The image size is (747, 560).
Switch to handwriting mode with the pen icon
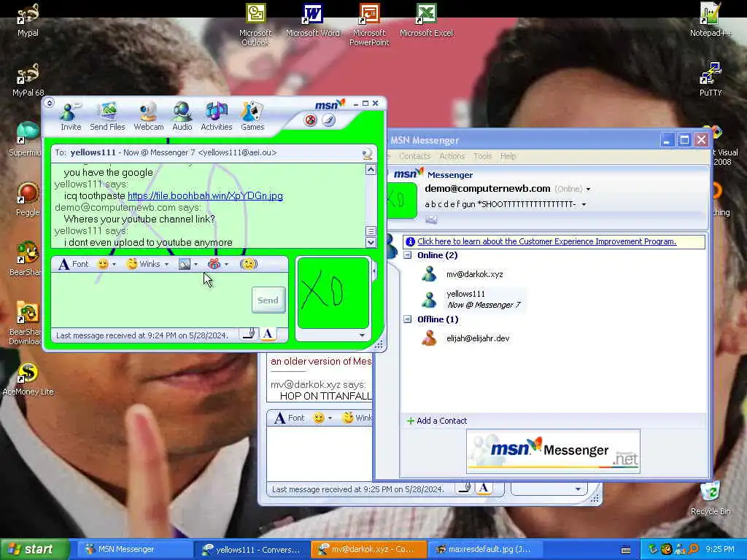(248, 334)
